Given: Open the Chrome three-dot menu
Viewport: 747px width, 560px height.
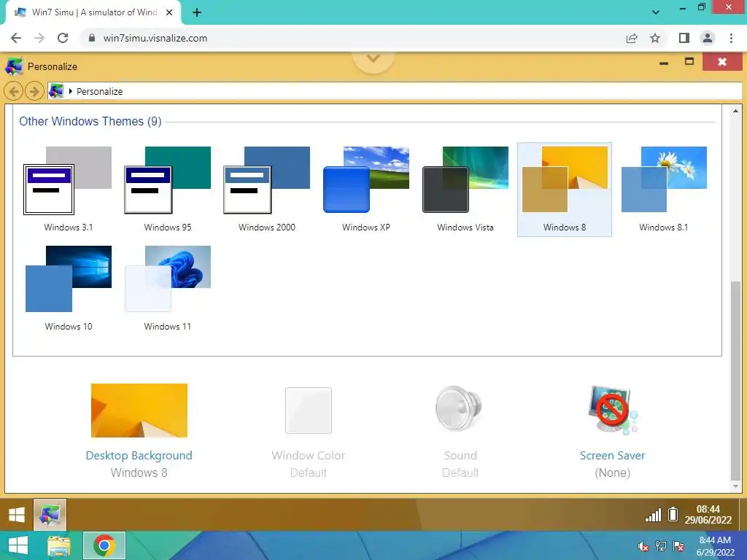Looking at the screenshot, I should pyautogui.click(x=731, y=38).
